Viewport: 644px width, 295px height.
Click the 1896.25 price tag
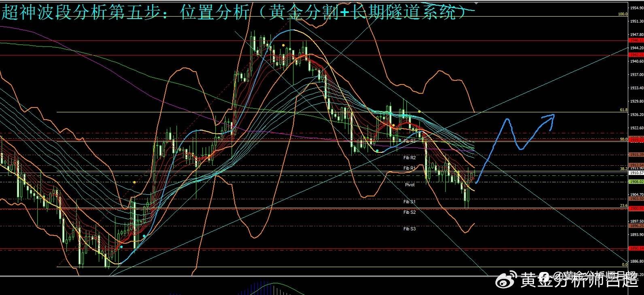636,226
